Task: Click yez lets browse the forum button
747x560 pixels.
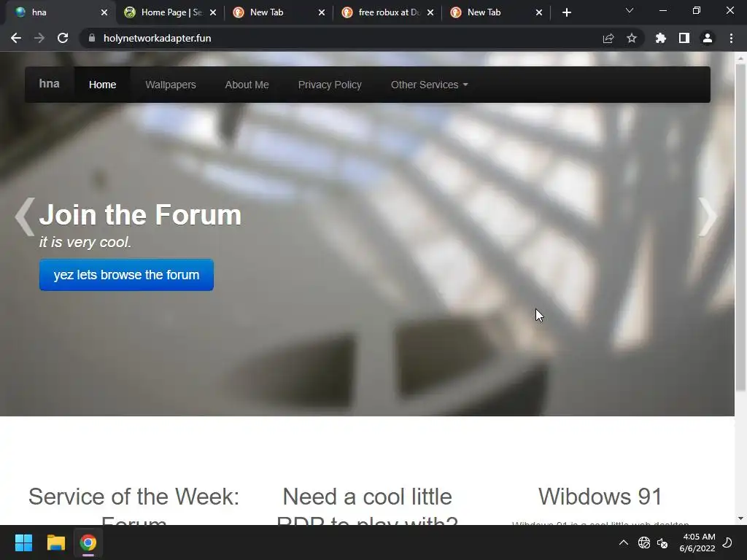Action: coord(126,275)
